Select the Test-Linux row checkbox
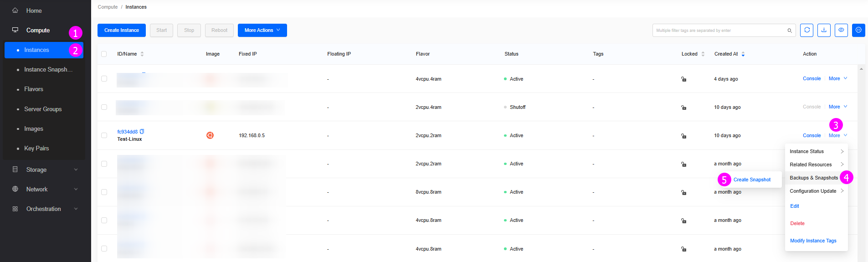Image resolution: width=868 pixels, height=262 pixels. [104, 135]
